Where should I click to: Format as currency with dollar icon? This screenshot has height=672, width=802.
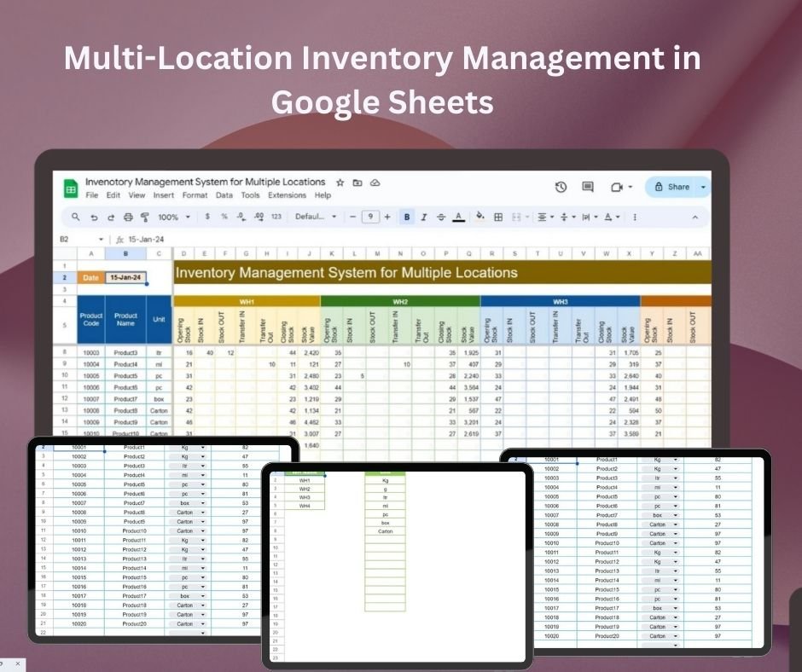pyautogui.click(x=207, y=217)
